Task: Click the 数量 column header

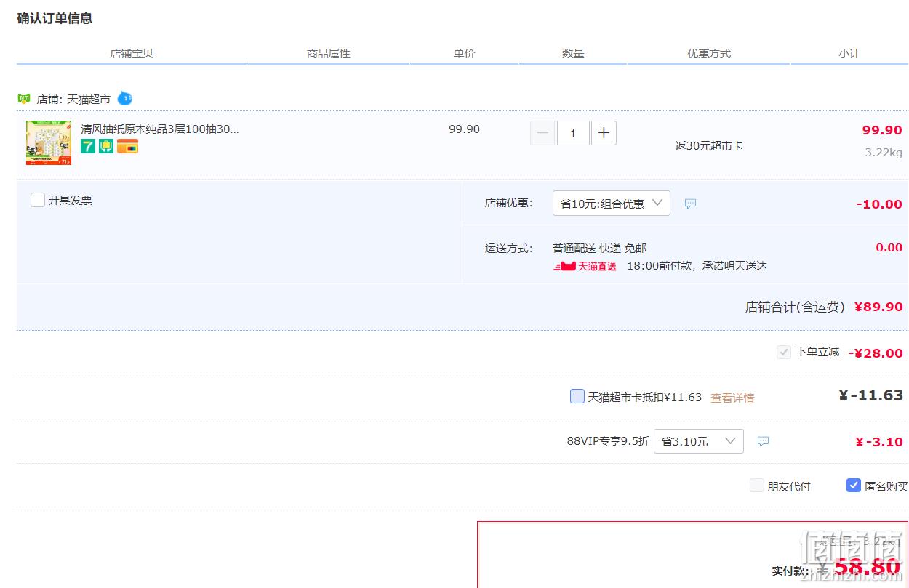Action: tap(573, 53)
